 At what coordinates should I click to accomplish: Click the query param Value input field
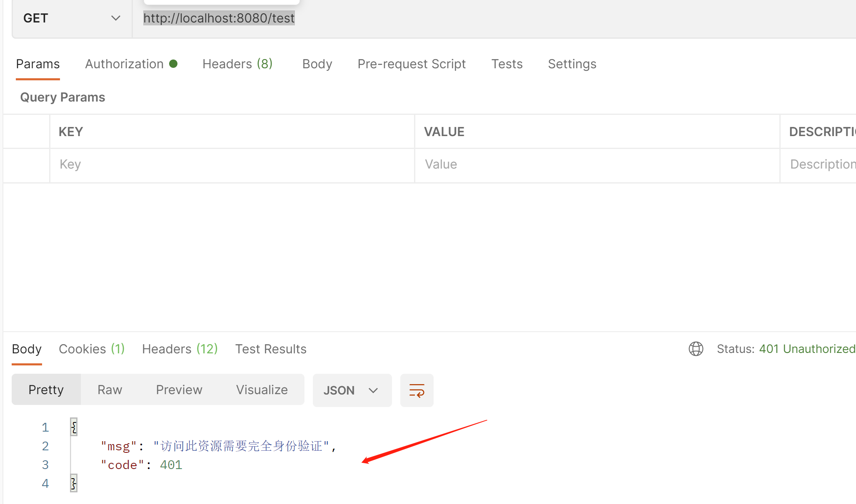click(596, 164)
